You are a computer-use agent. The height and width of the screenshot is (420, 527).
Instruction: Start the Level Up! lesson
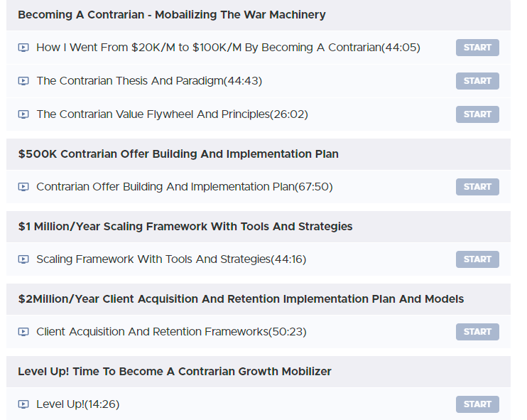[x=477, y=404]
